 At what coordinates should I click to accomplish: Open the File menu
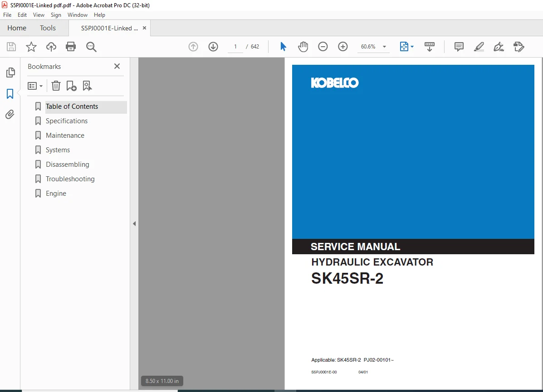tap(7, 15)
